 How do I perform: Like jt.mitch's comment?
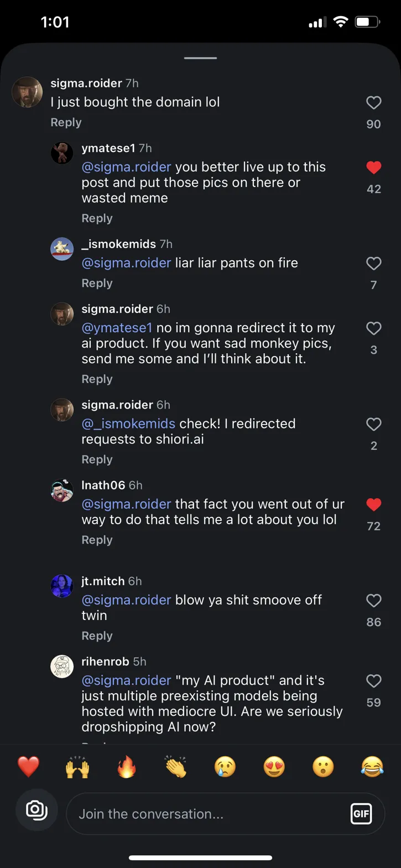coord(374,601)
